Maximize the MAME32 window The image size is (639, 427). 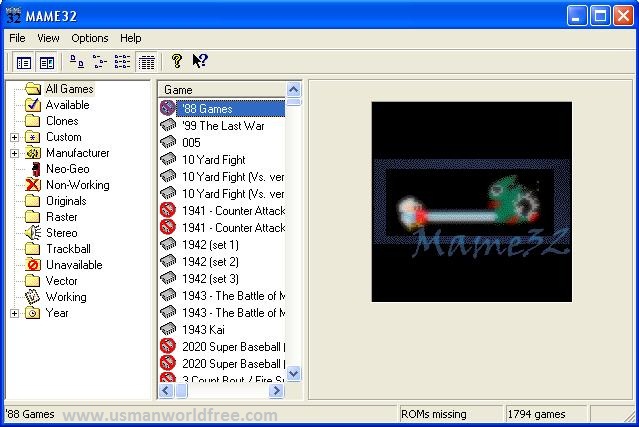click(x=600, y=16)
